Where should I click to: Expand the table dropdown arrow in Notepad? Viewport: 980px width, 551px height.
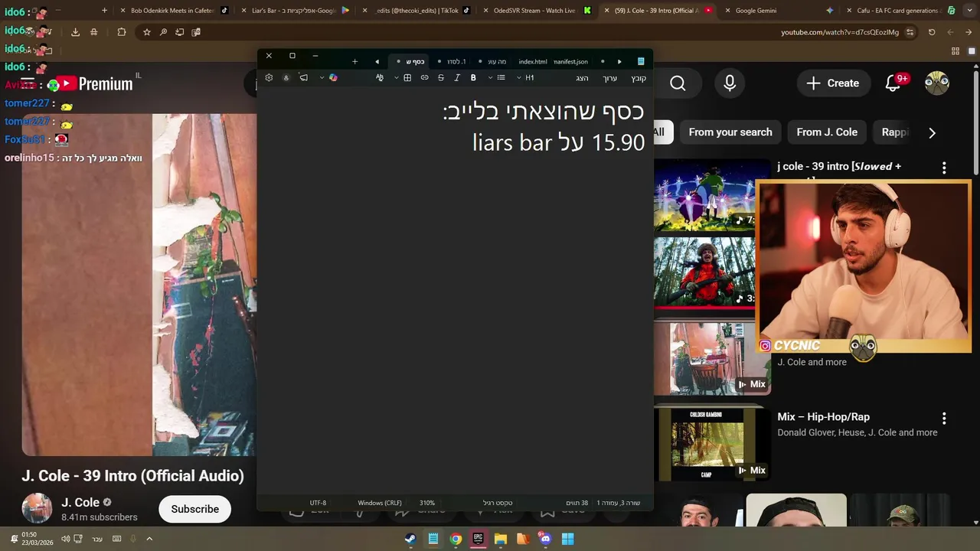pos(397,78)
